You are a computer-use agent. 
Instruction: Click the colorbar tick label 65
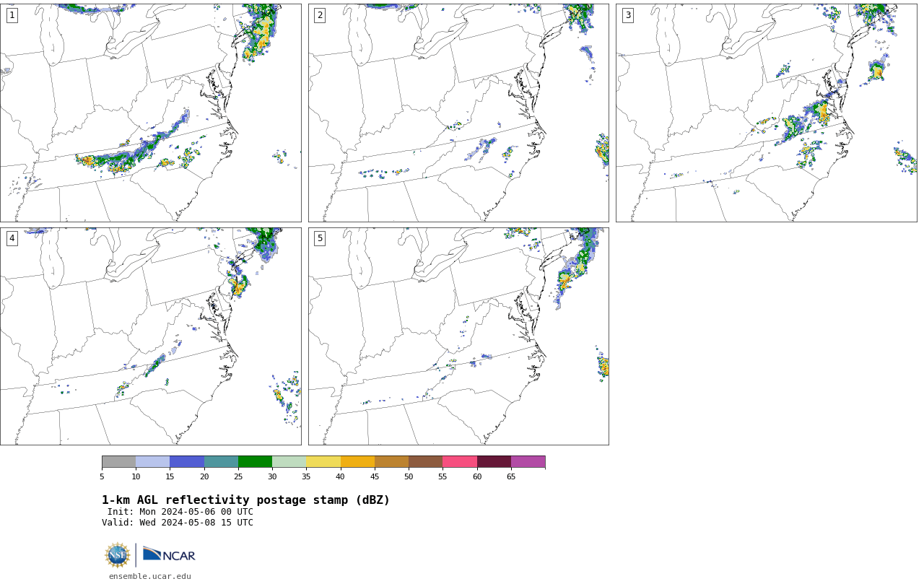click(511, 476)
